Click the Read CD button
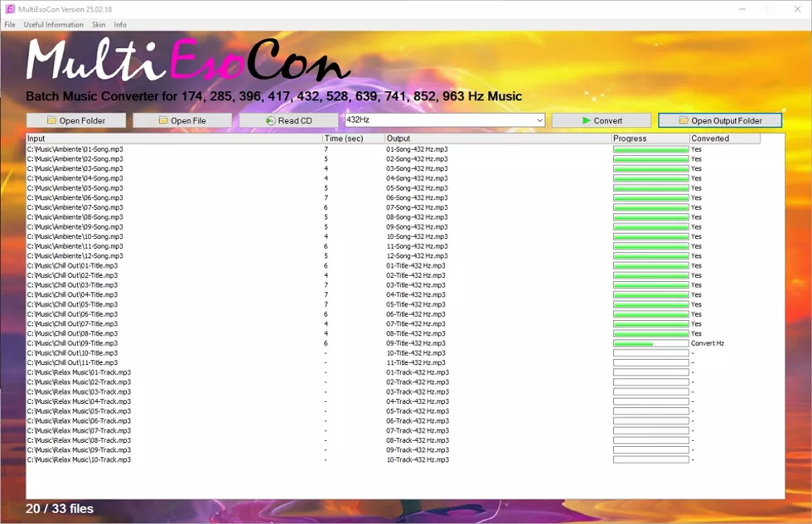Viewport: 812px width, 524px height. pyautogui.click(x=288, y=120)
